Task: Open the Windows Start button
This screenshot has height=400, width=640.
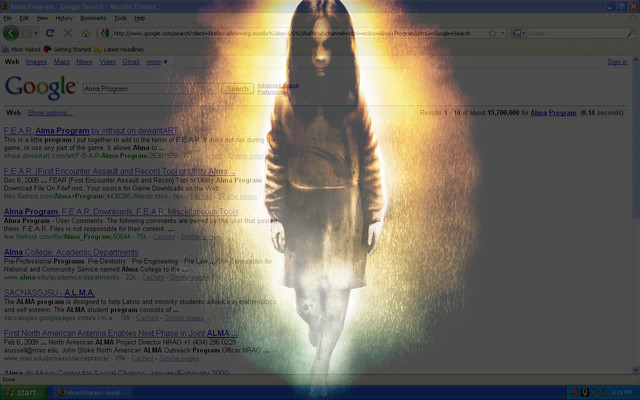Action: 24,393
